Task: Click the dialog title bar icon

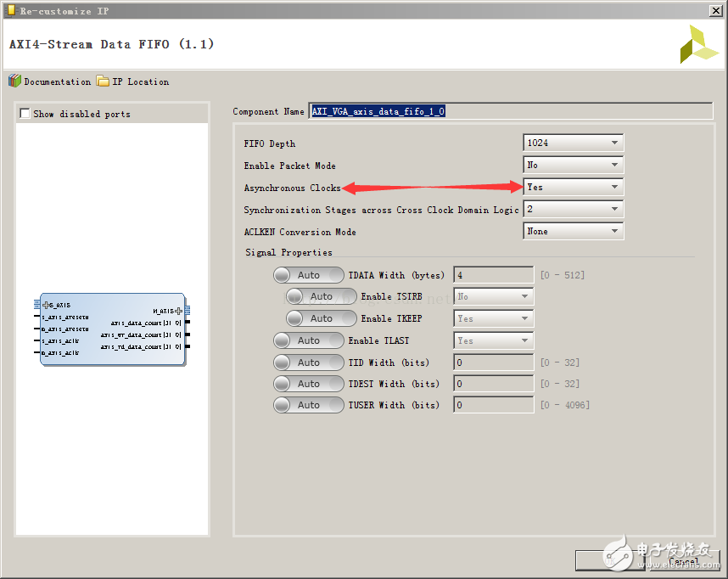Action: (x=10, y=11)
